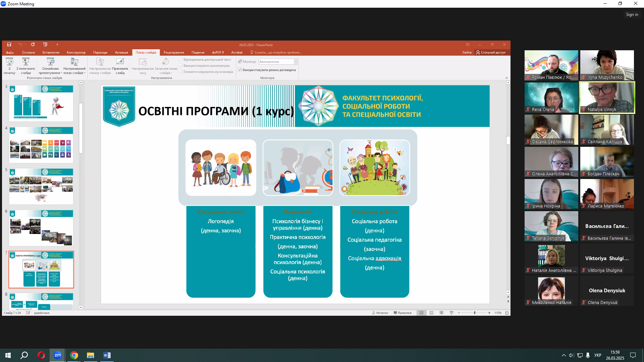Toggle Use Presenter View checkbox

(x=240, y=70)
